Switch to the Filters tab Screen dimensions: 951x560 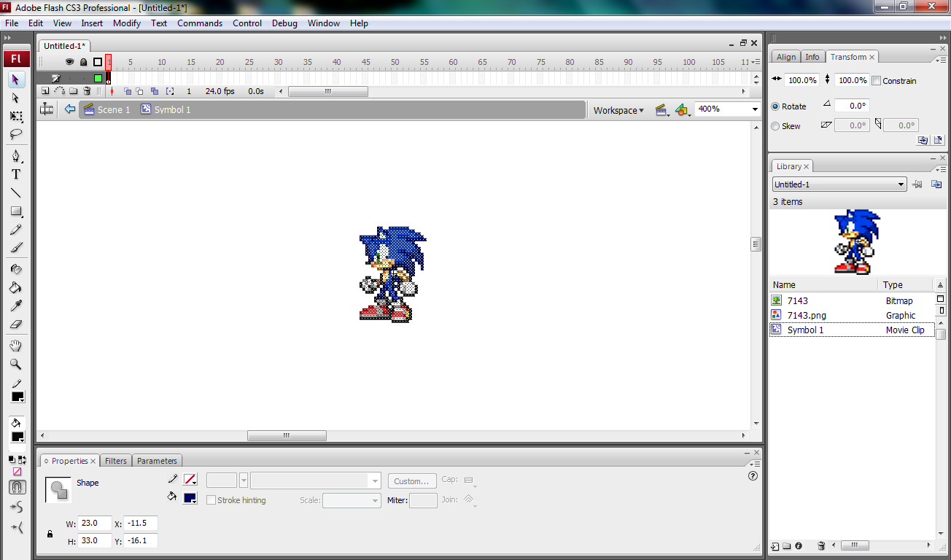tap(116, 461)
